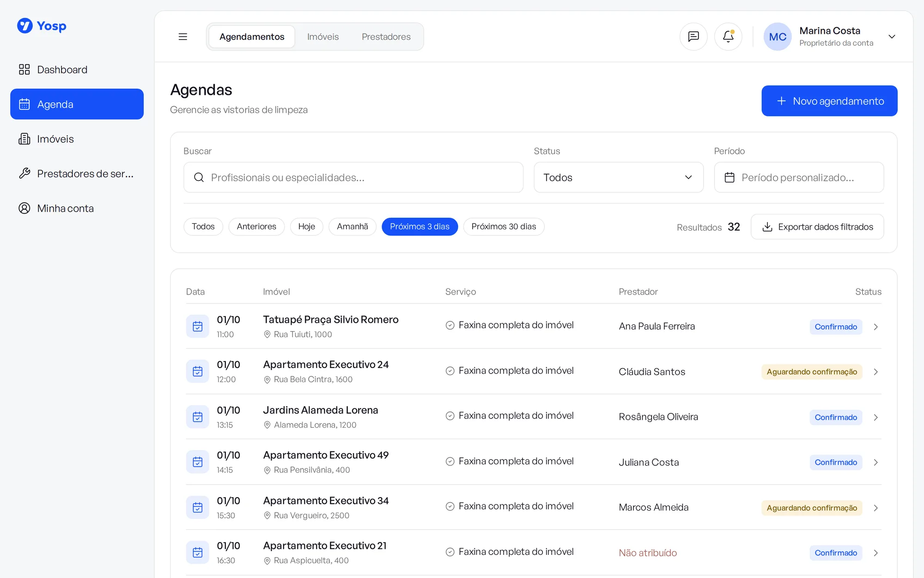Select the Hoje filter chip
Viewport: 924px width, 578px height.
tap(306, 227)
